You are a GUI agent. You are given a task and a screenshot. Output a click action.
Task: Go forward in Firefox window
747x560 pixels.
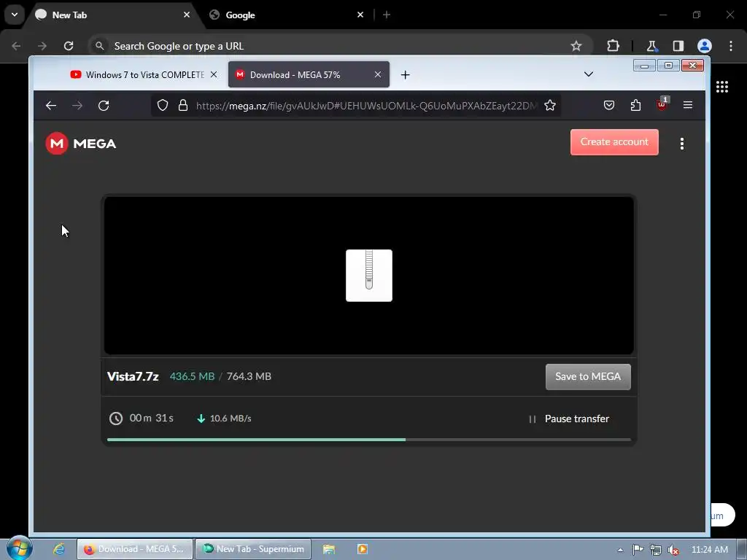click(x=77, y=105)
